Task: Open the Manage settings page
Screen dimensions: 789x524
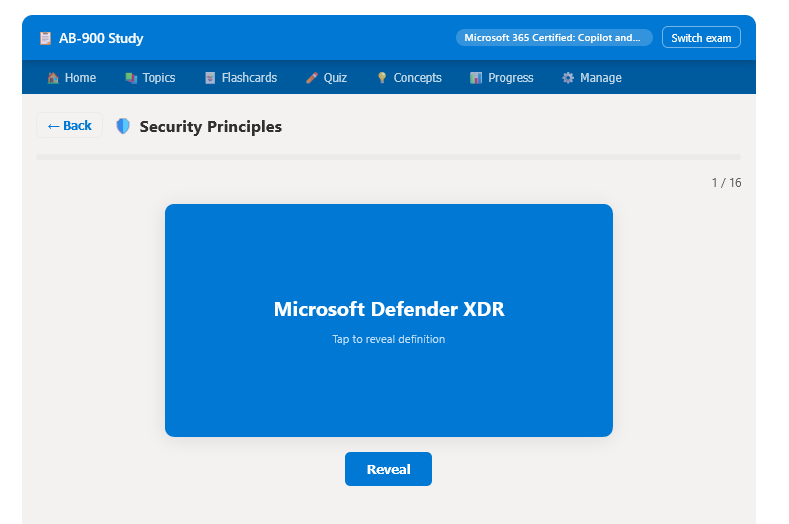Action: 592,78
